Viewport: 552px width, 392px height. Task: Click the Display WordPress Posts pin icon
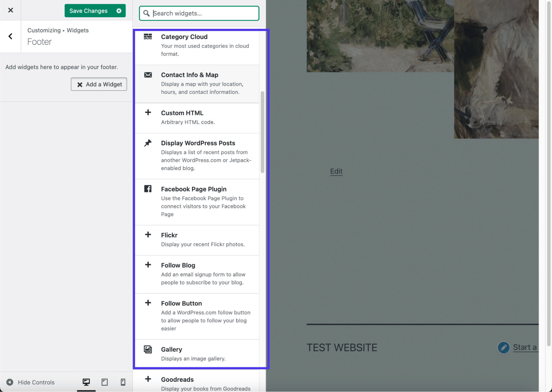pos(148,143)
